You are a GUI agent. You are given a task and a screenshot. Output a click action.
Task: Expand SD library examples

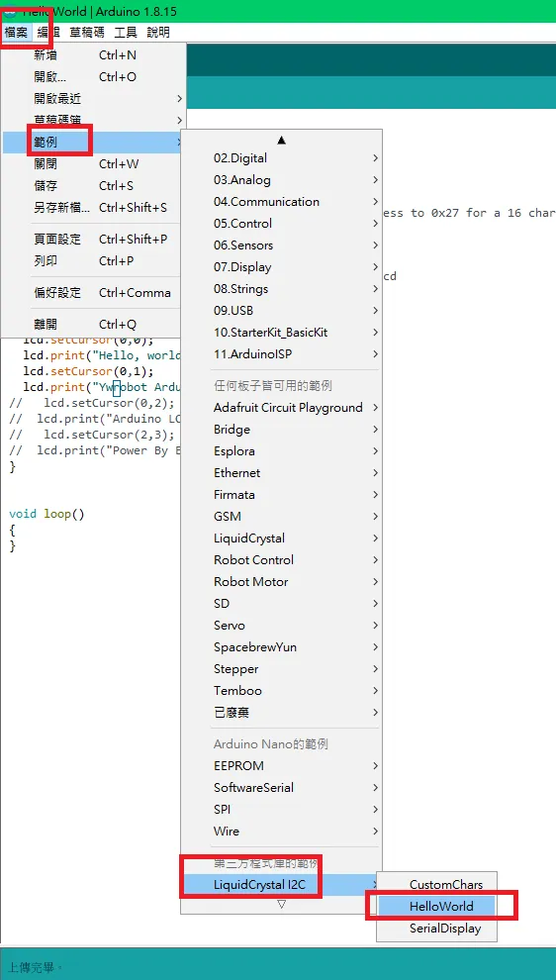[281, 604]
